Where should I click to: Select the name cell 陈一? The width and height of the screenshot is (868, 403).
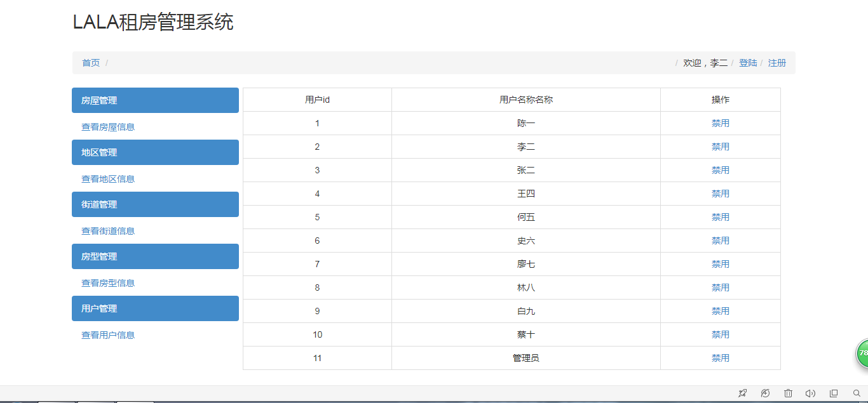click(526, 123)
